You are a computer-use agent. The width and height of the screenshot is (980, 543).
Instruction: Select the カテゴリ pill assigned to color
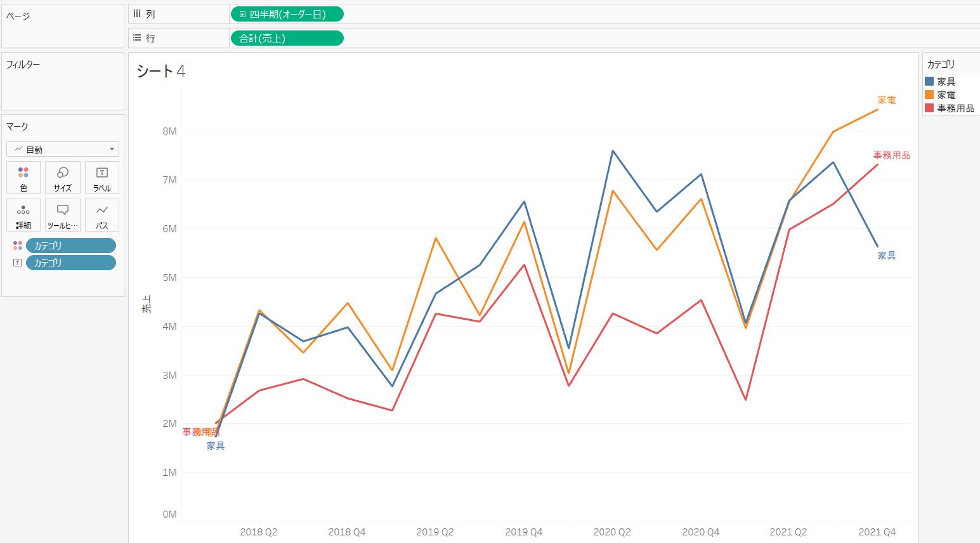pyautogui.click(x=71, y=245)
